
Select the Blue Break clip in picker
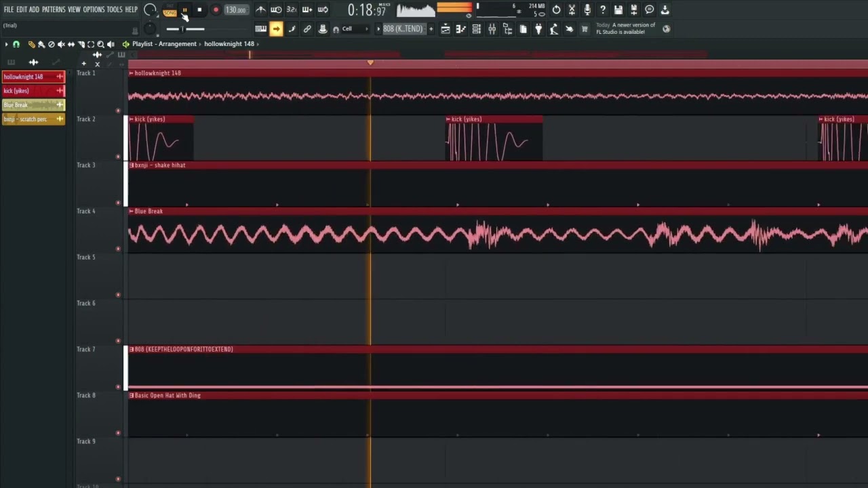(33, 105)
